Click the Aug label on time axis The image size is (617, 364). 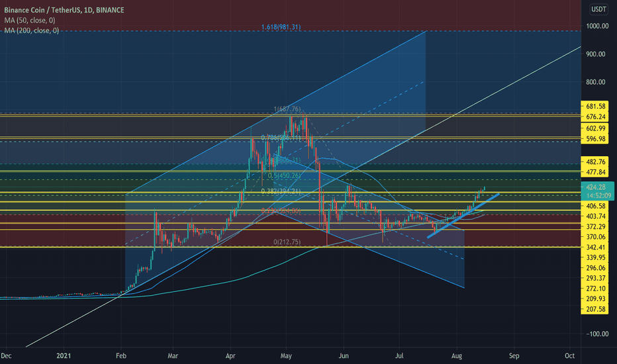pyautogui.click(x=457, y=356)
